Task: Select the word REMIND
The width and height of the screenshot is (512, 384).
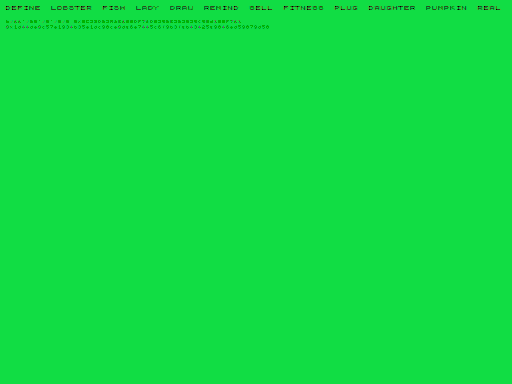Action: click(221, 8)
